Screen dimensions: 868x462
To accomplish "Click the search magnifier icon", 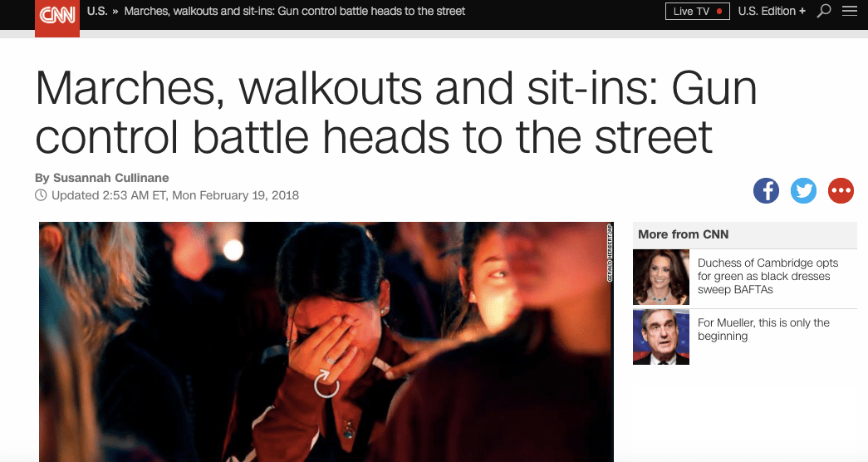I will coord(824,11).
